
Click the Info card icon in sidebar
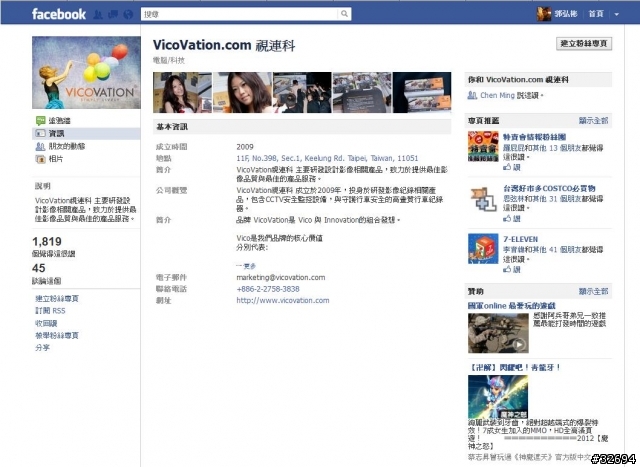[40, 133]
